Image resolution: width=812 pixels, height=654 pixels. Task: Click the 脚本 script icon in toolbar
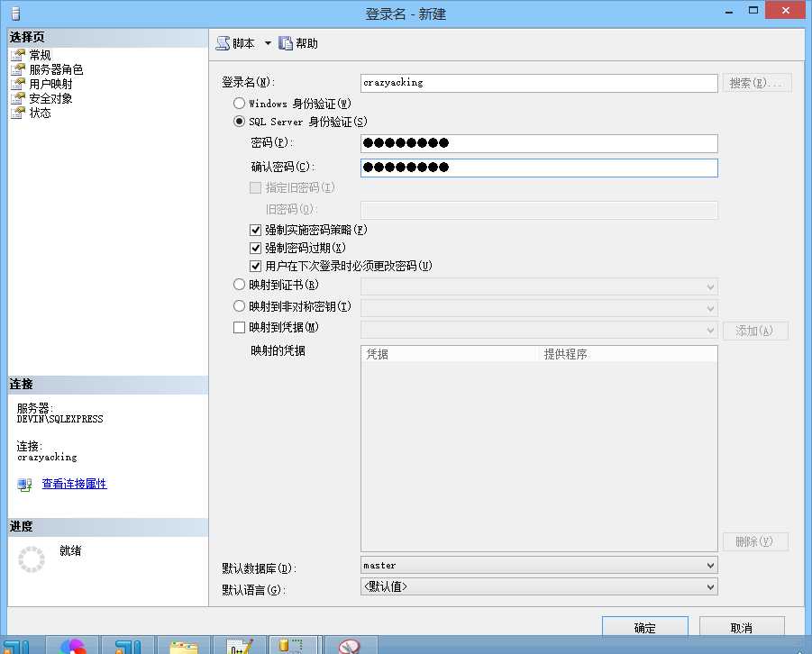click(223, 43)
